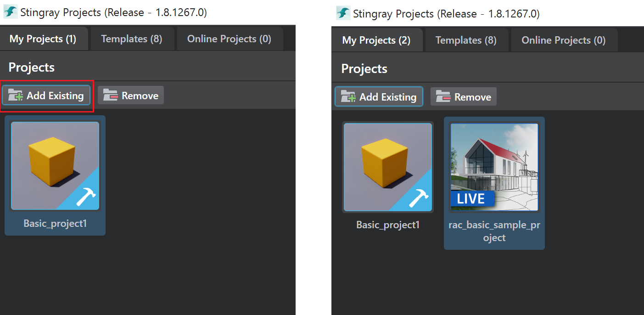Open the Online Projects tab

tap(230, 39)
